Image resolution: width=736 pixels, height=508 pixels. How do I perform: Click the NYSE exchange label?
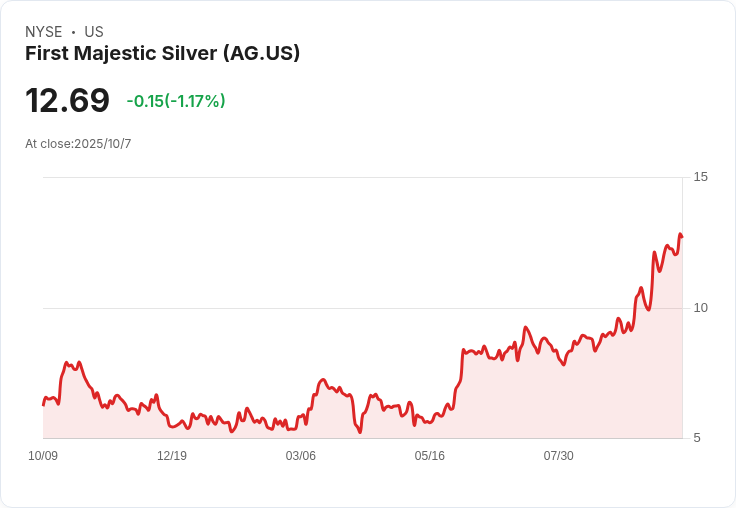44,31
